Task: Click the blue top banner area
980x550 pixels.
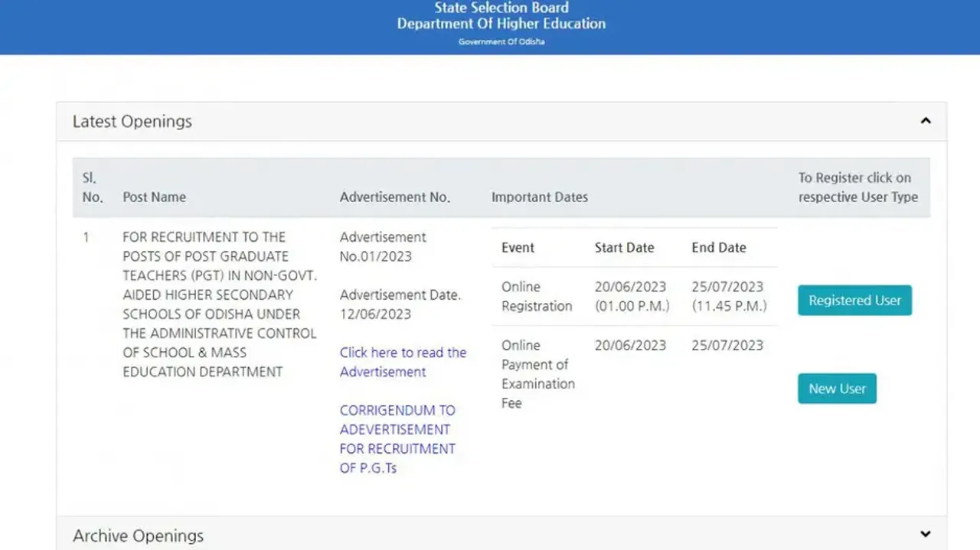Action: coord(153,27)
